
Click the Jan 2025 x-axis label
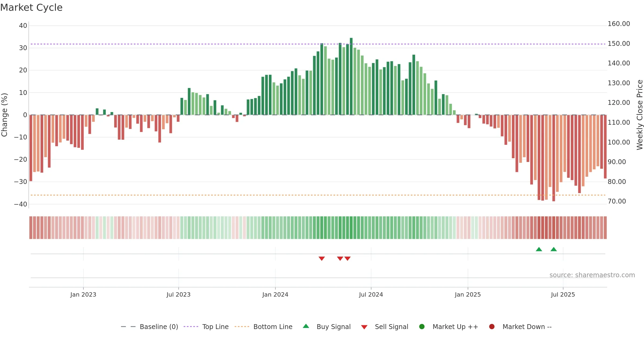[468, 295]
